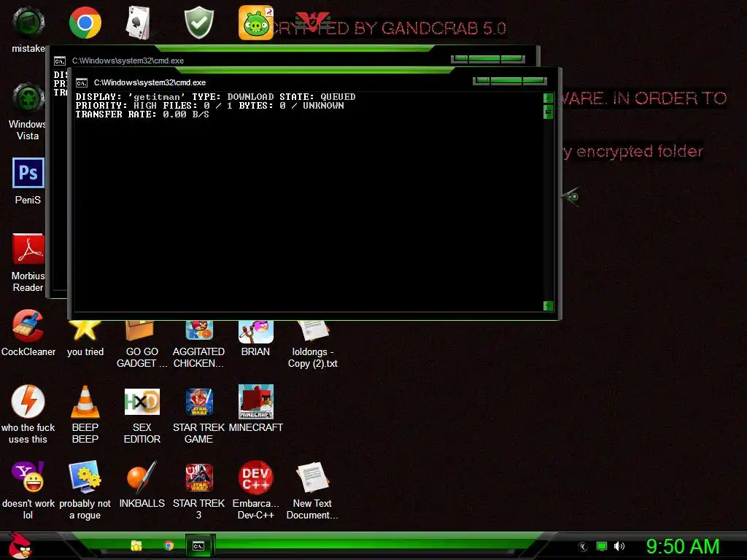
Task: Click the back cmd.exe window system icon
Action: coord(60,61)
